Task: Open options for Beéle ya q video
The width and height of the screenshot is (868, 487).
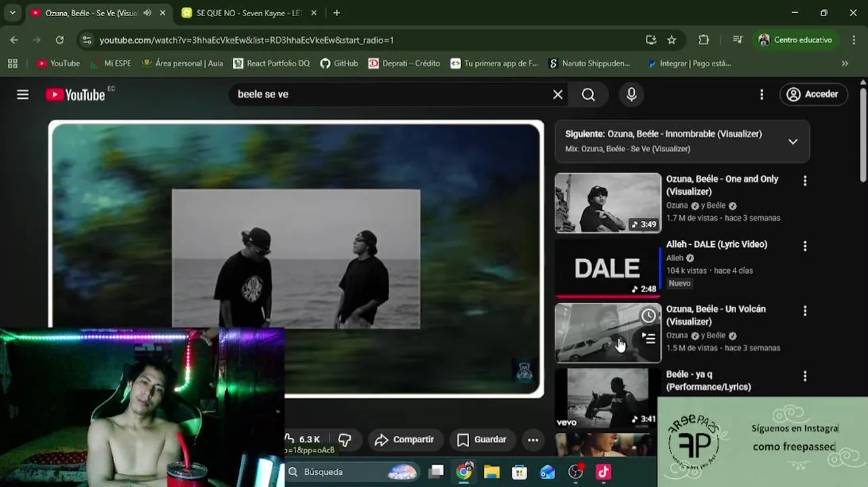Action: coord(804,376)
